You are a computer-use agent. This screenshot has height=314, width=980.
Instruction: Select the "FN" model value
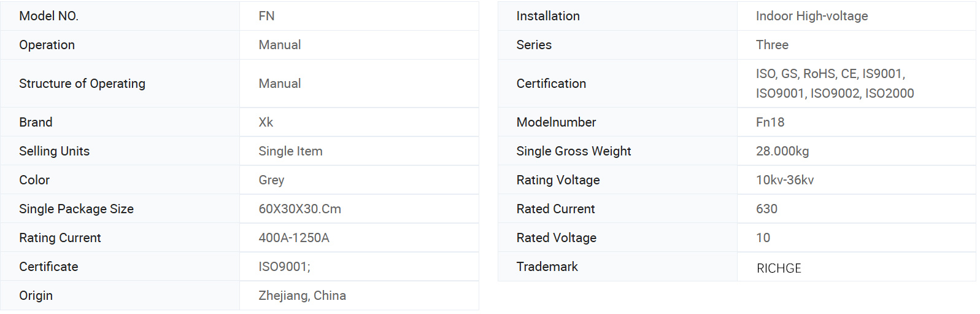(x=266, y=16)
